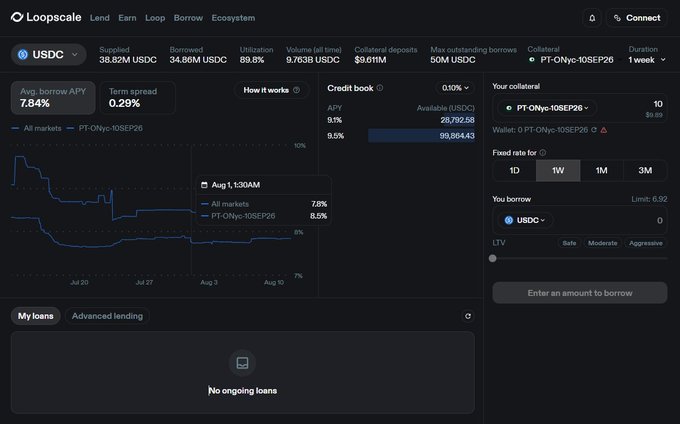Click info icon beside Fixed rate for
This screenshot has width=680, height=424.
(x=543, y=153)
